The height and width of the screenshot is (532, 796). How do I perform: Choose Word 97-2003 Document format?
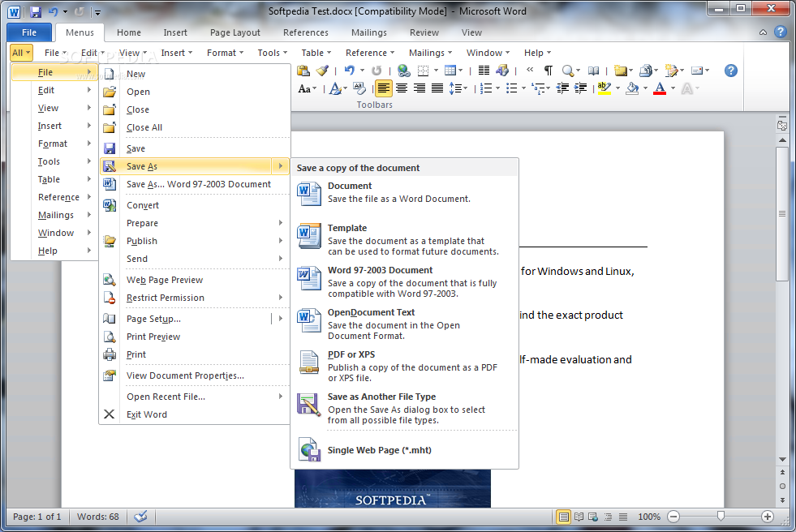coord(405,281)
